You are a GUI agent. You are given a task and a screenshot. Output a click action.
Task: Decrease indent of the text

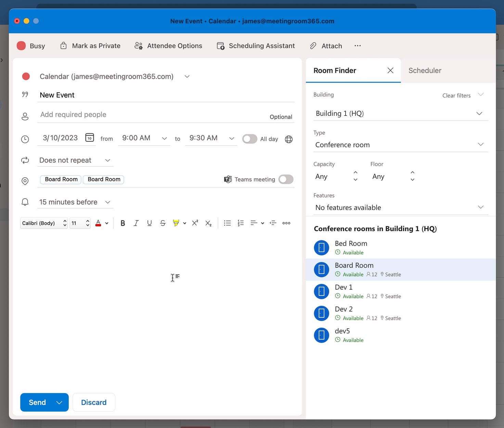[x=273, y=223]
